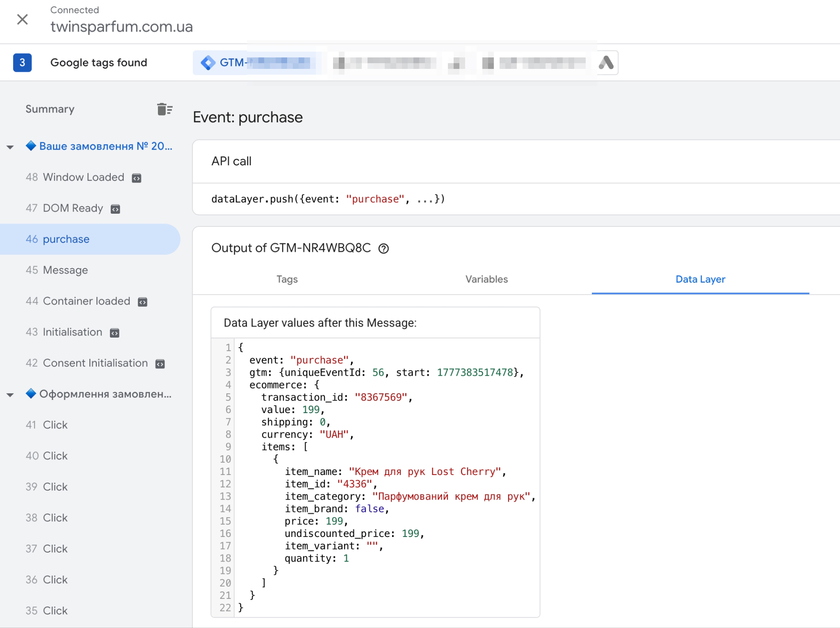Viewport: 840px width, 628px height.
Task: Select event 40 Click
Action: [x=47, y=456]
